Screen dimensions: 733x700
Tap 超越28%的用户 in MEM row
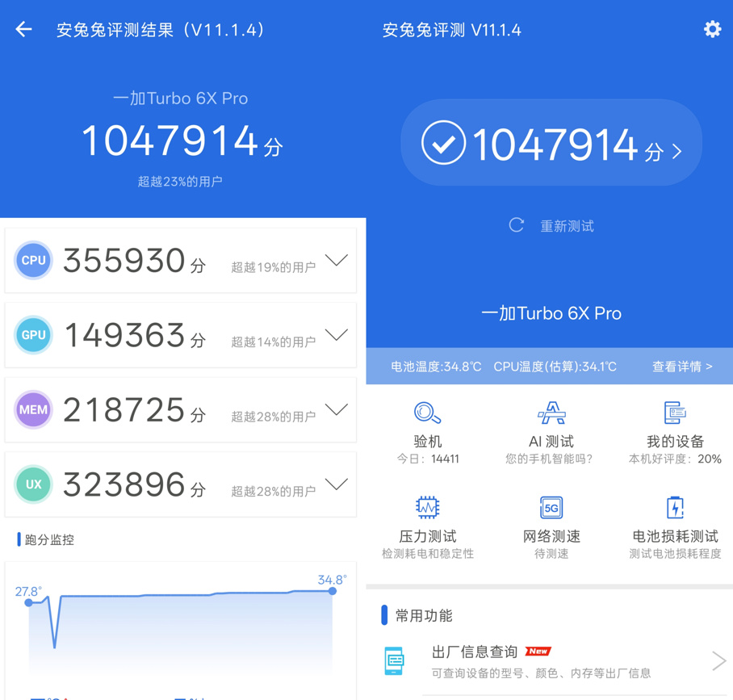coord(274,416)
